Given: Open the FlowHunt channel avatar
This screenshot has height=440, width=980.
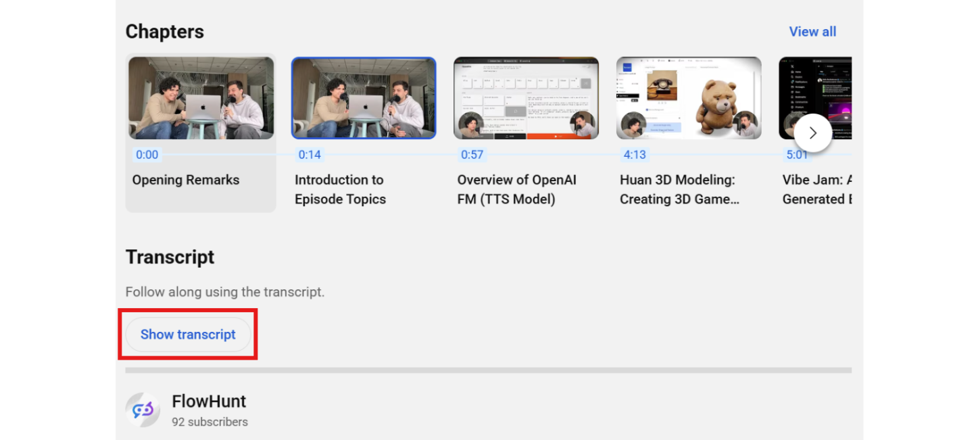Looking at the screenshot, I should click(143, 410).
